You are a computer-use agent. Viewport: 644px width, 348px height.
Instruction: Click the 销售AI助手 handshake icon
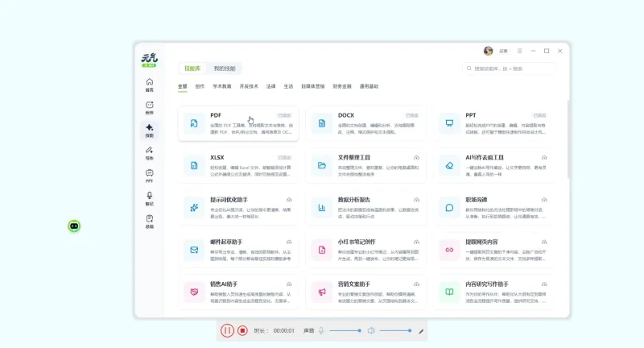click(194, 292)
